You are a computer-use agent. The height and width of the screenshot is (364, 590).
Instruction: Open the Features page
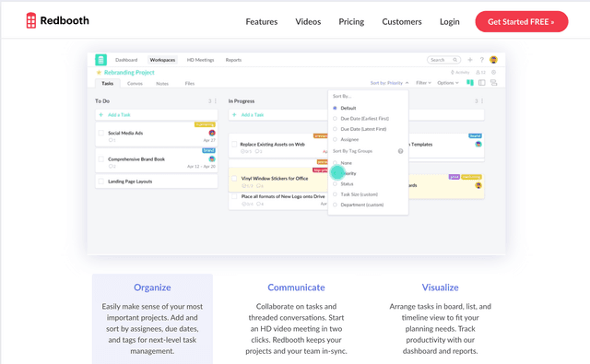[x=262, y=22]
